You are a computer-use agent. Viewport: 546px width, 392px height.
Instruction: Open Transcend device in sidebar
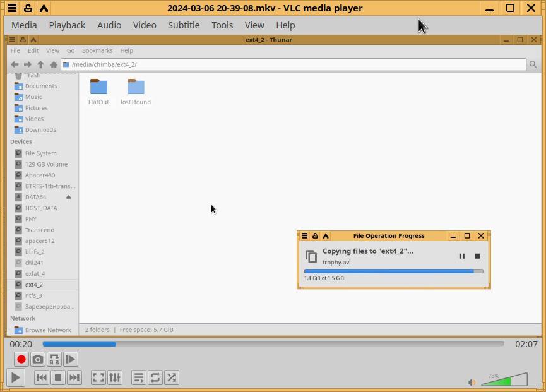[39, 230]
